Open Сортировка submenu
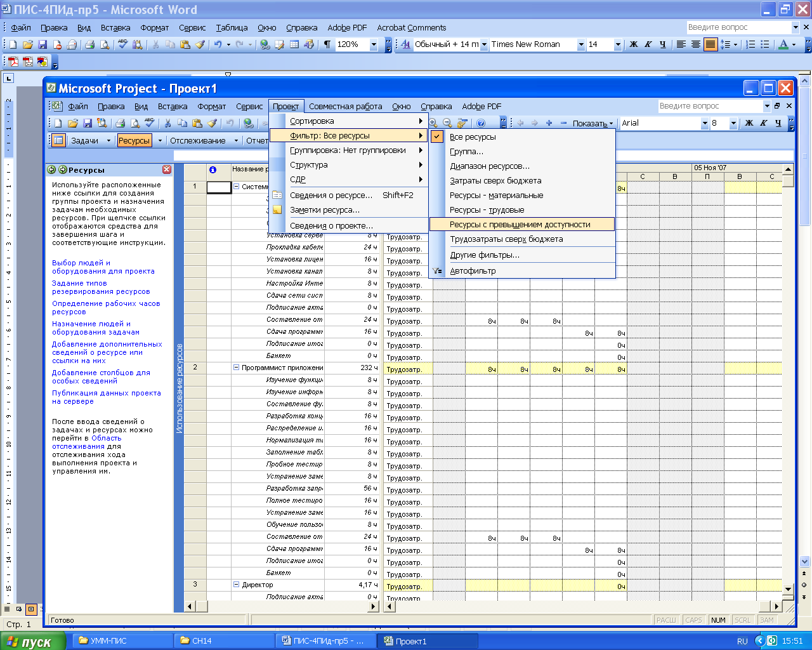The height and width of the screenshot is (650, 812). 349,121
